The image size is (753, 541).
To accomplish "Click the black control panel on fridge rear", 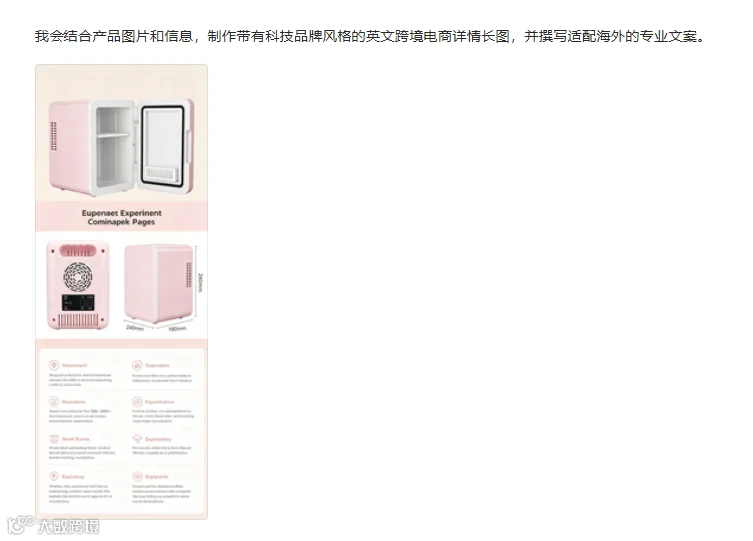I will [78, 303].
